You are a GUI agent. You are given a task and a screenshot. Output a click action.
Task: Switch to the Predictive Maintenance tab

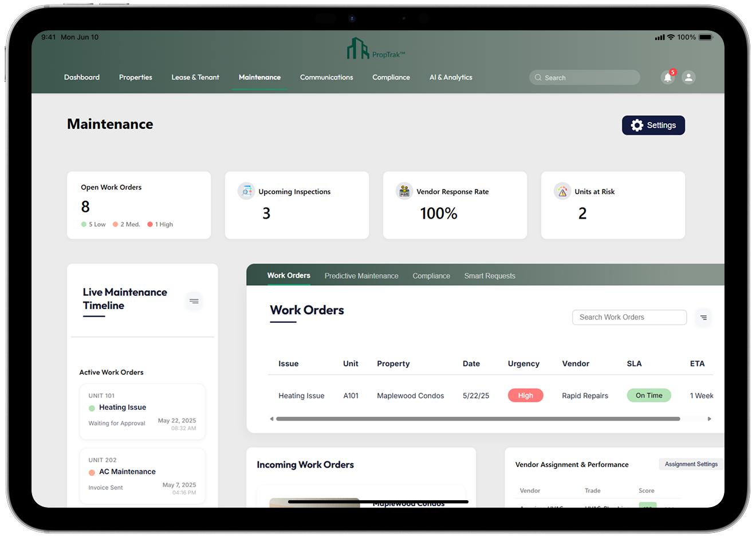click(361, 276)
